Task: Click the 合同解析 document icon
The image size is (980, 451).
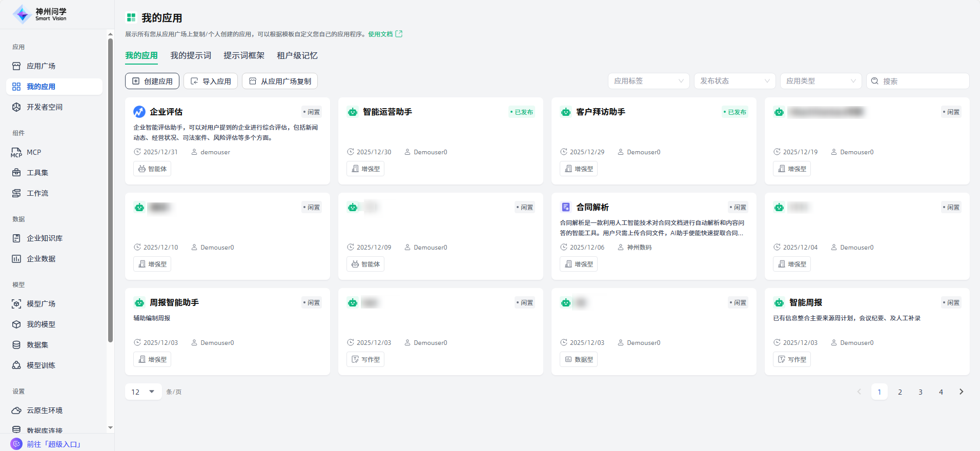Action: [x=566, y=207]
